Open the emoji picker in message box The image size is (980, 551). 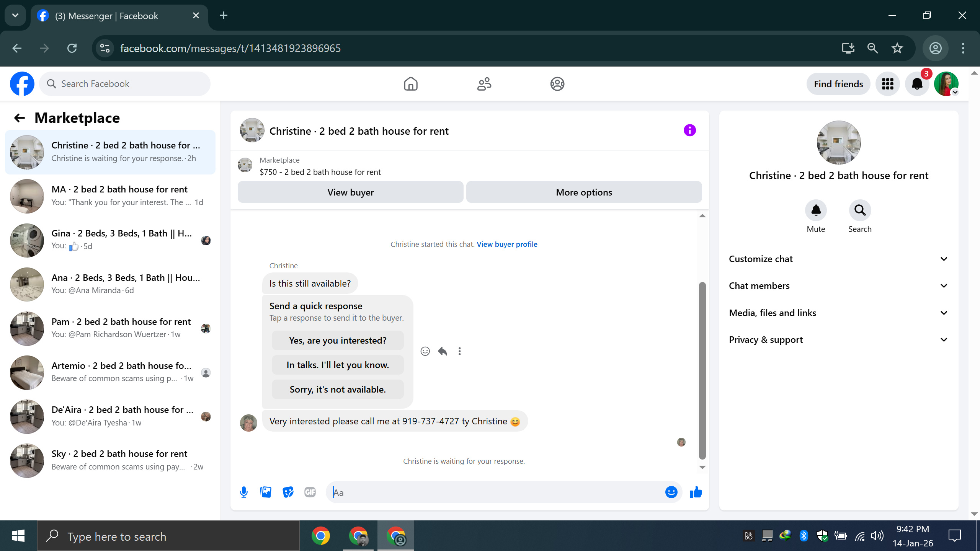pos(671,492)
